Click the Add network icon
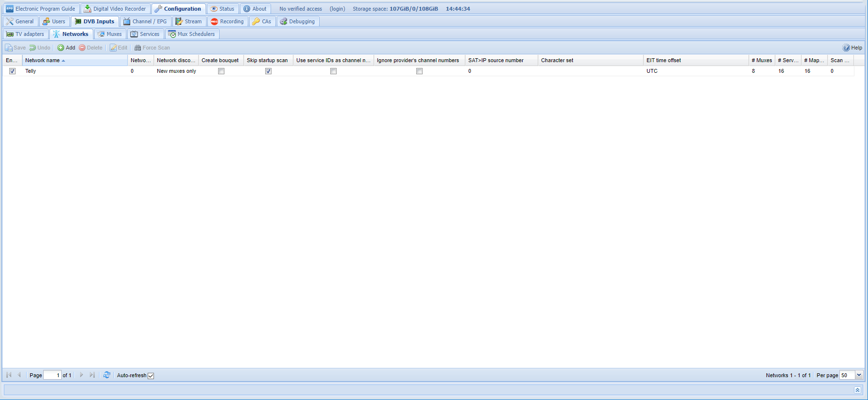868x400 pixels. point(61,48)
